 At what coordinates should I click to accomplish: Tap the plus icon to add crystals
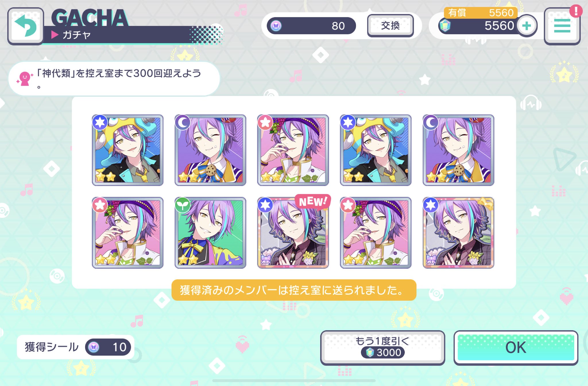(x=526, y=26)
